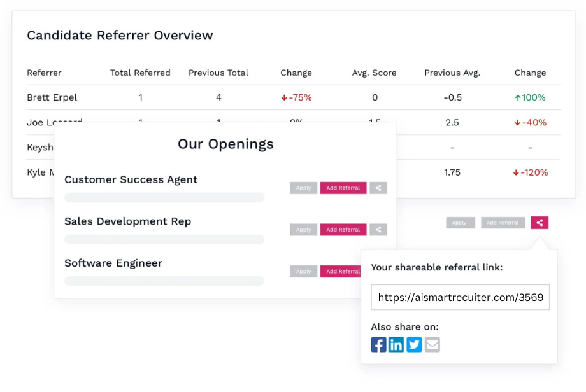The width and height of the screenshot is (586, 392).
Task: Add Referral for Customer Success Agent
Action: click(x=343, y=188)
